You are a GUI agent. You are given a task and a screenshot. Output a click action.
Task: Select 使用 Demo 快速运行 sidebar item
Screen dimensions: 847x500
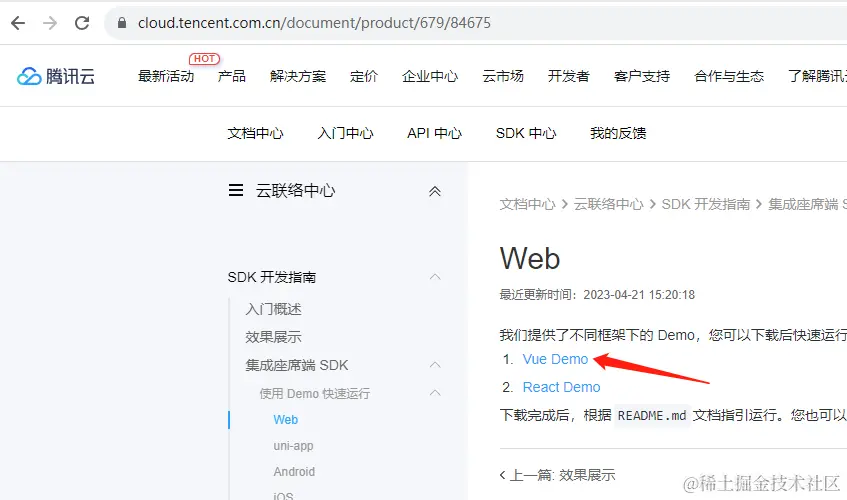pos(314,393)
